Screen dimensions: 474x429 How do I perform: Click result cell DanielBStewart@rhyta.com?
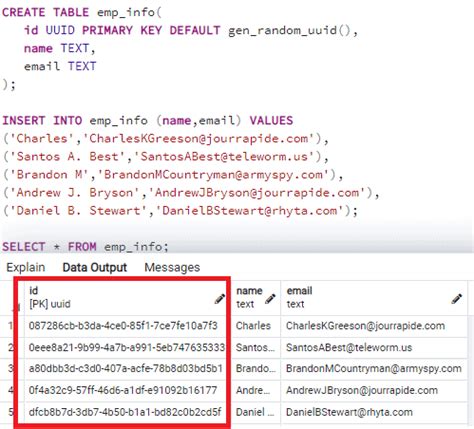(374, 412)
